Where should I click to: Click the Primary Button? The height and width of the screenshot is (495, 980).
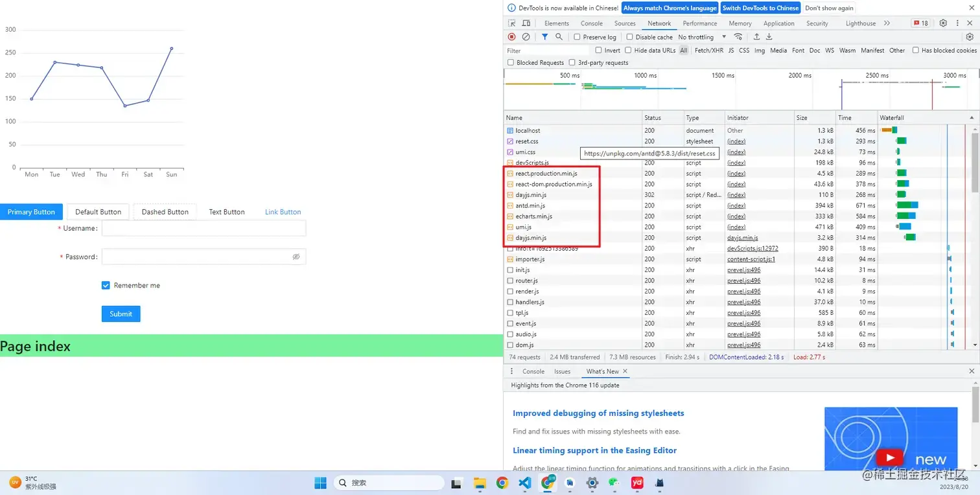(x=31, y=212)
